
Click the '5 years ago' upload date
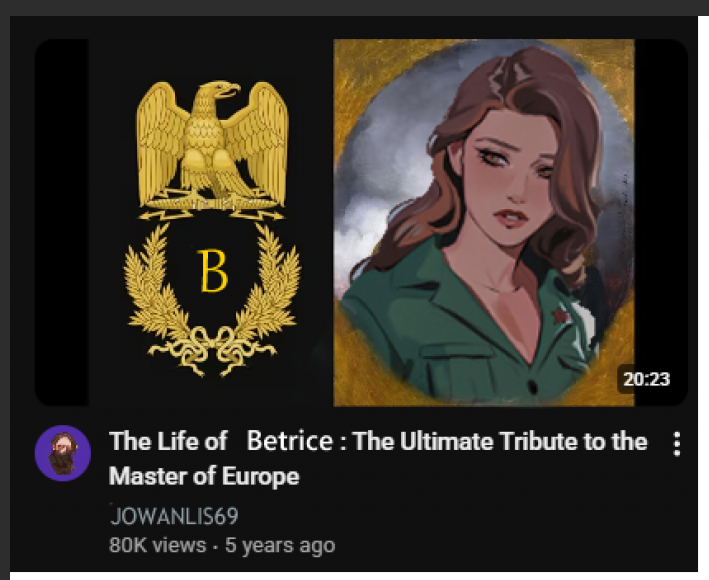280,545
